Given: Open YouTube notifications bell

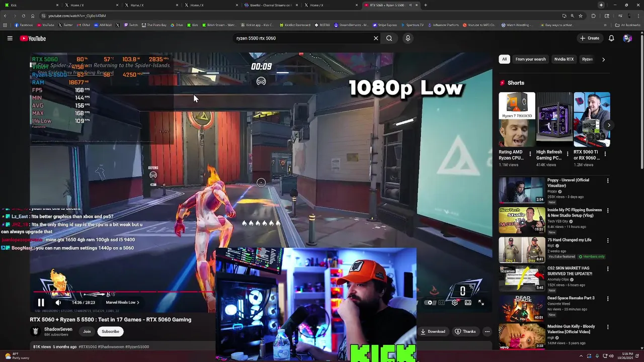Looking at the screenshot, I should click(611, 38).
